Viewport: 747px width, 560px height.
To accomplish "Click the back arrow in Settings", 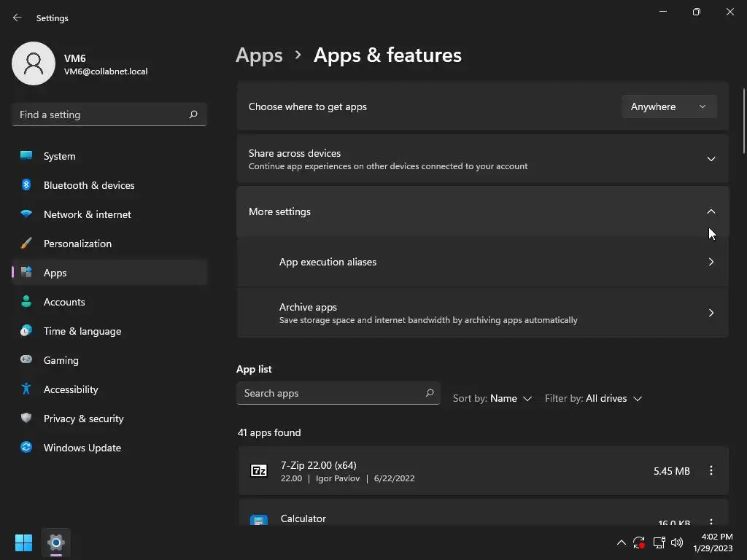I will point(18,17).
